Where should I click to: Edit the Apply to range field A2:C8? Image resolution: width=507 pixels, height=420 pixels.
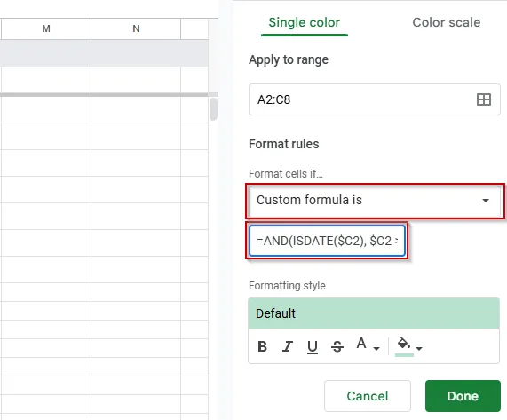[x=375, y=99]
